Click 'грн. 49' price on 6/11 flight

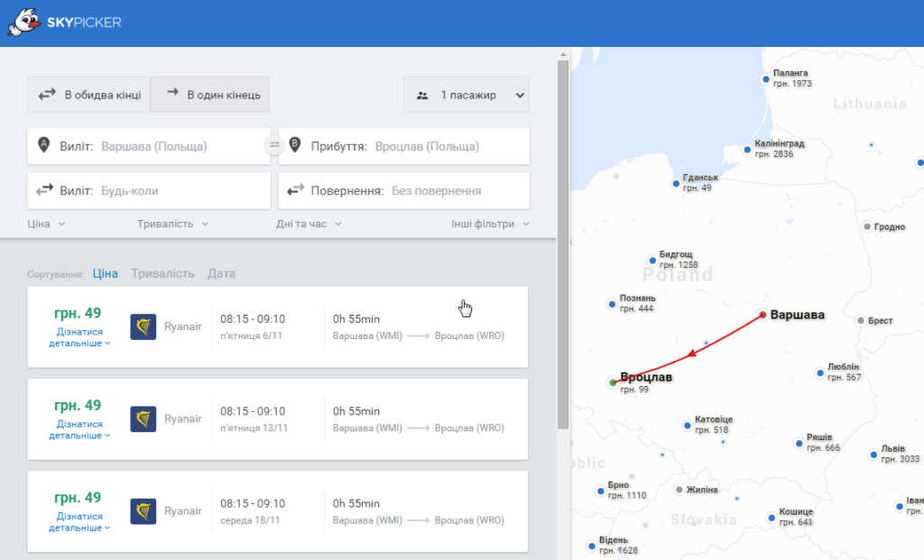coord(78,313)
